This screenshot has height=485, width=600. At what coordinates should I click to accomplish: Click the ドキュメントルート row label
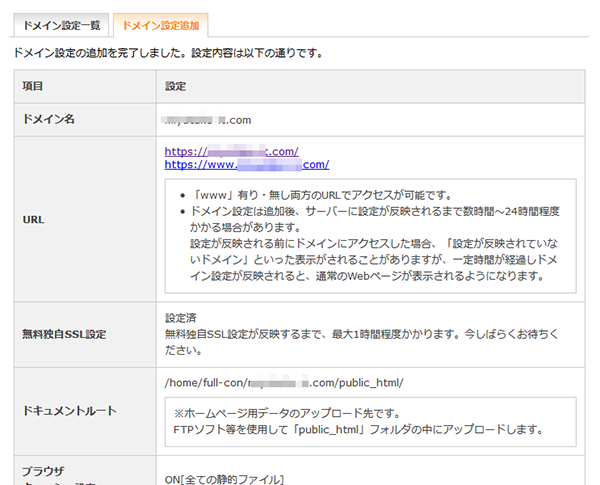[x=69, y=411]
